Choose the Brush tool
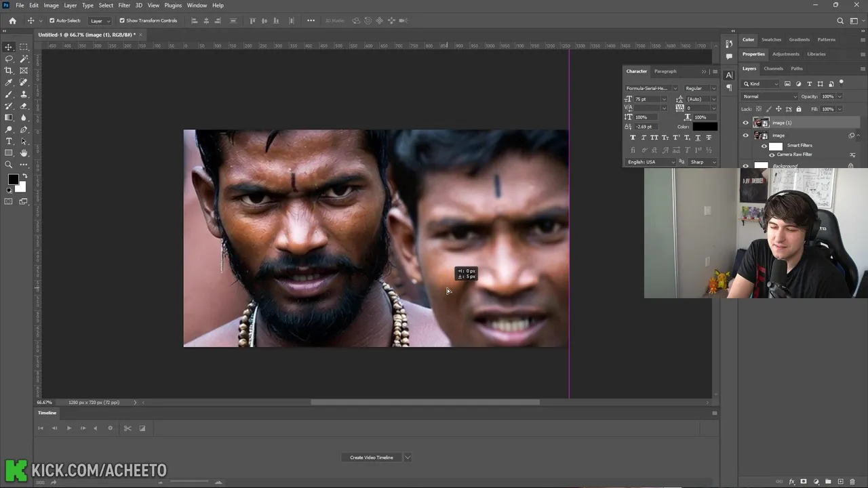This screenshot has height=488, width=868. tap(9, 94)
